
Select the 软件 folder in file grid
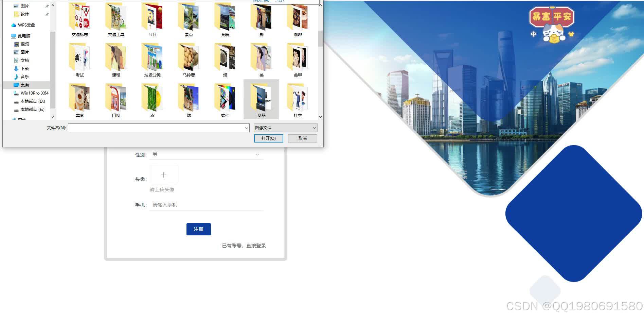[x=225, y=100]
